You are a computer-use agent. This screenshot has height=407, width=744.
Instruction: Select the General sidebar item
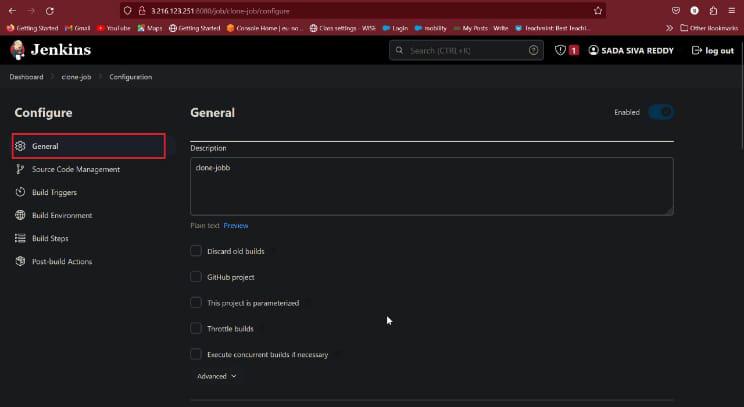tap(89, 146)
